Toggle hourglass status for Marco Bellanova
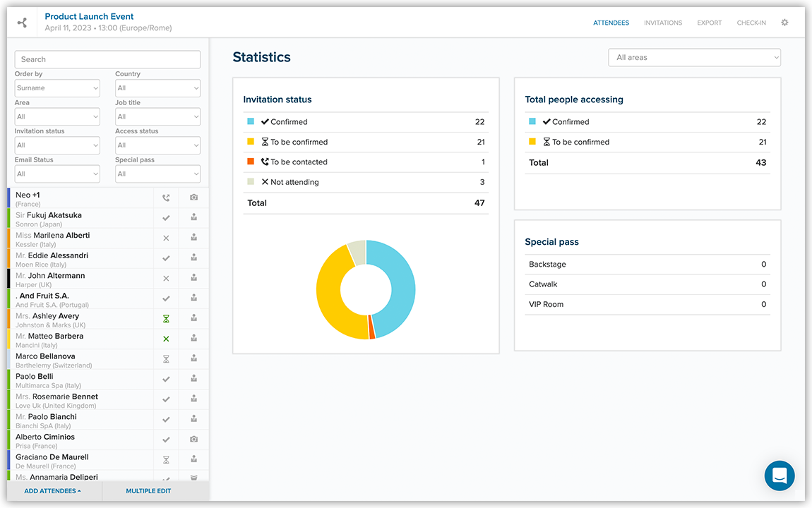The image size is (812, 508). click(166, 359)
